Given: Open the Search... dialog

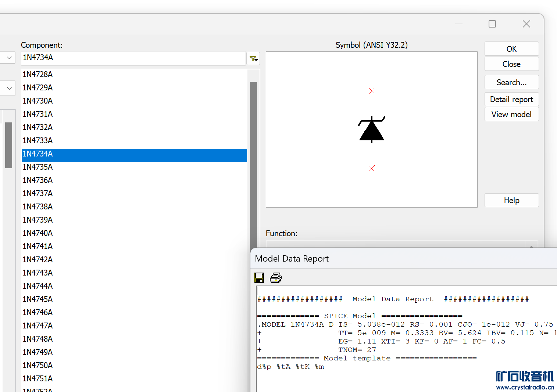Looking at the screenshot, I should [511, 82].
